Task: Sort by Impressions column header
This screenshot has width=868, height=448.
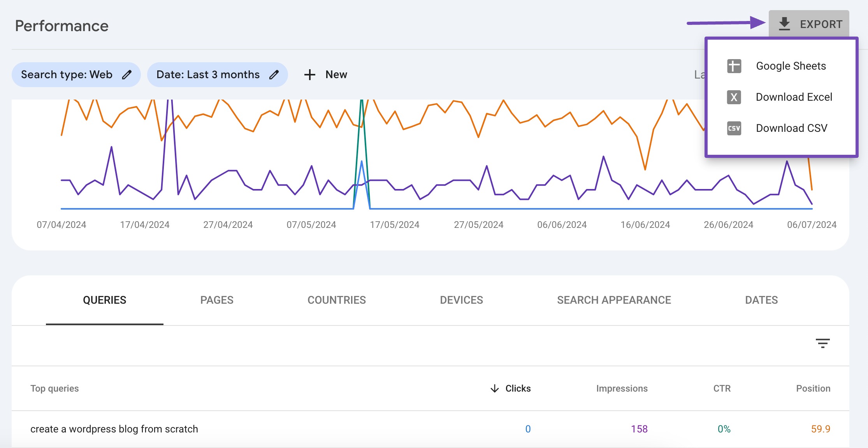Action: [x=622, y=388]
